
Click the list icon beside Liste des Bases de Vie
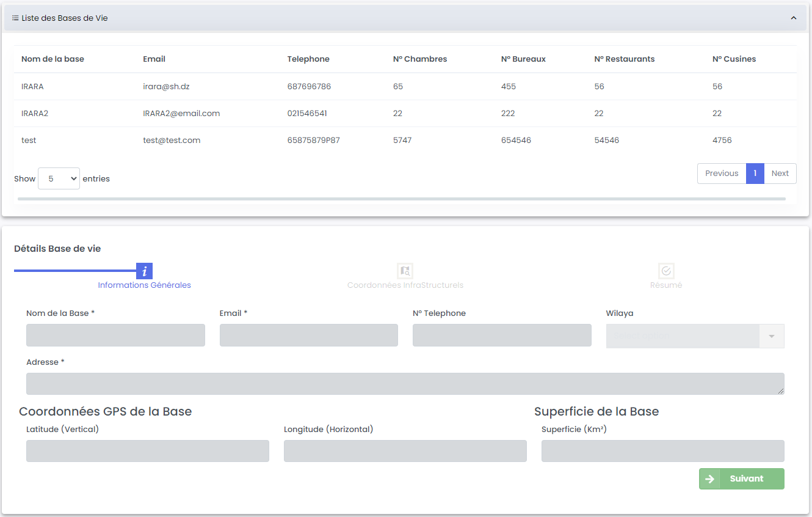(x=15, y=18)
